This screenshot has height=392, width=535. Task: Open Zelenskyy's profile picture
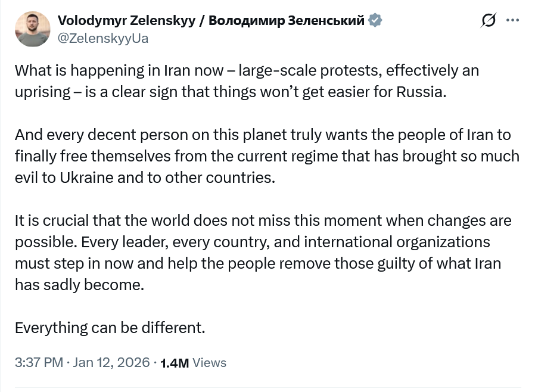coord(33,29)
